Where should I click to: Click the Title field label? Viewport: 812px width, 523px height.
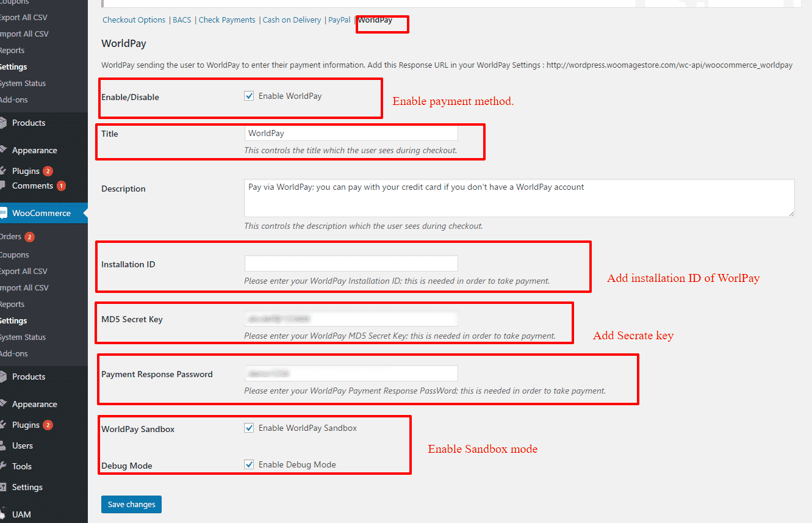110,134
